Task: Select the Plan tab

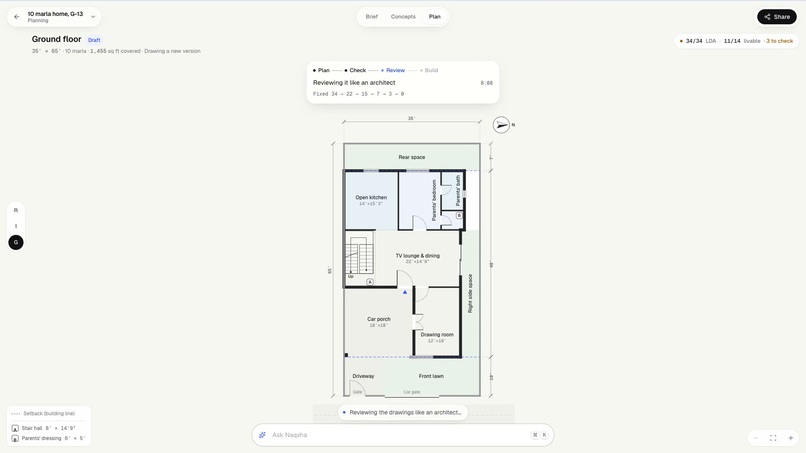Action: tap(435, 16)
